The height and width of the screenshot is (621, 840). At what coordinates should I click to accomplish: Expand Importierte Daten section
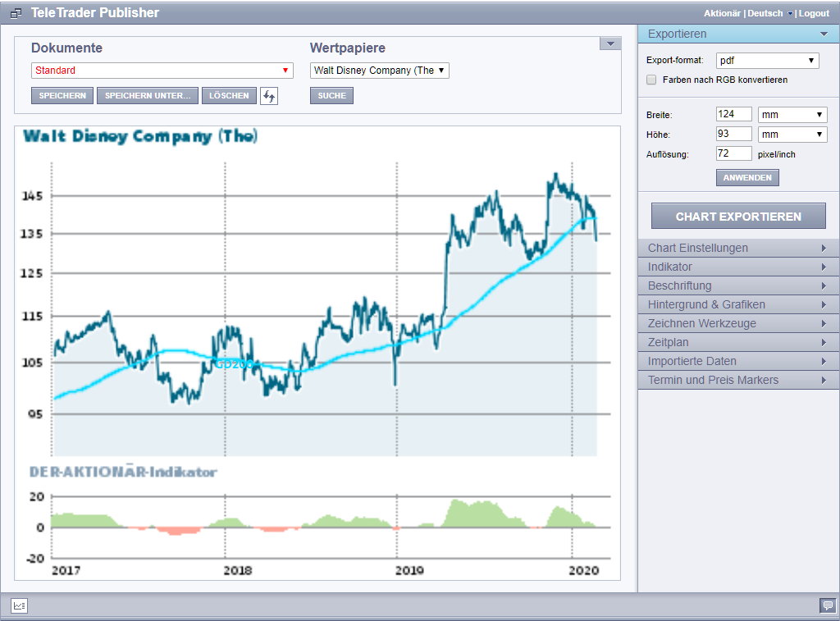pyautogui.click(x=738, y=361)
